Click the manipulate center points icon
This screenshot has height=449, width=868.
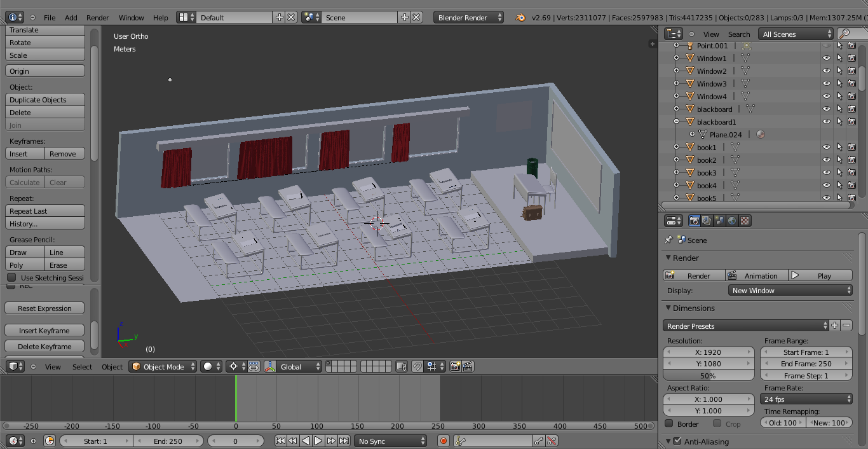coord(254,366)
